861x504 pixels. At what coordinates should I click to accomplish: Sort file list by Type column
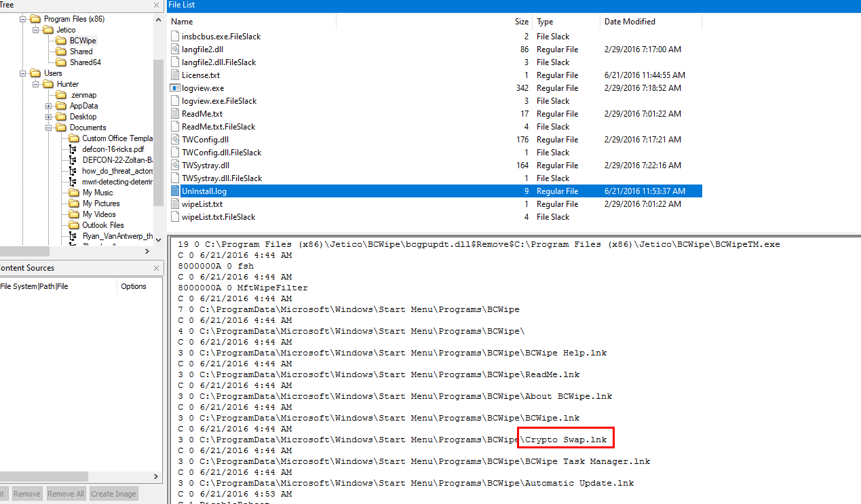pyautogui.click(x=567, y=22)
